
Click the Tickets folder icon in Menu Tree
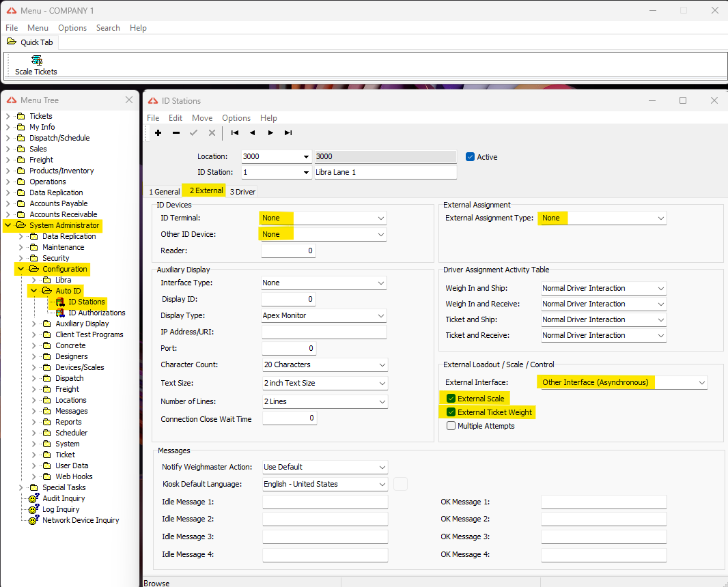pyautogui.click(x=21, y=116)
